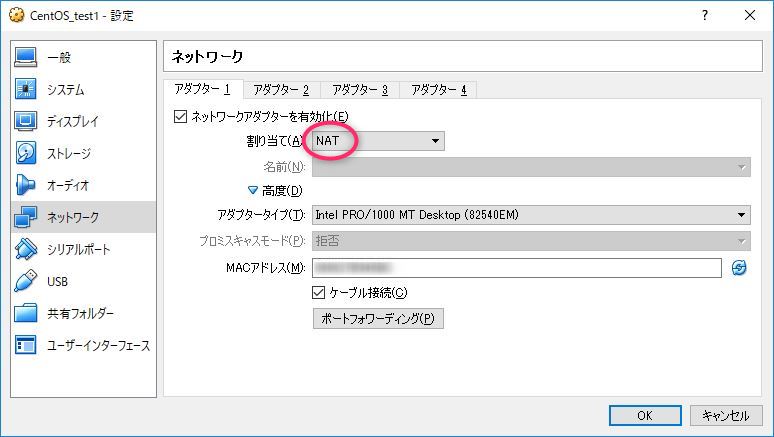
Task: Click the オーディオ speaker icon
Action: [25, 185]
